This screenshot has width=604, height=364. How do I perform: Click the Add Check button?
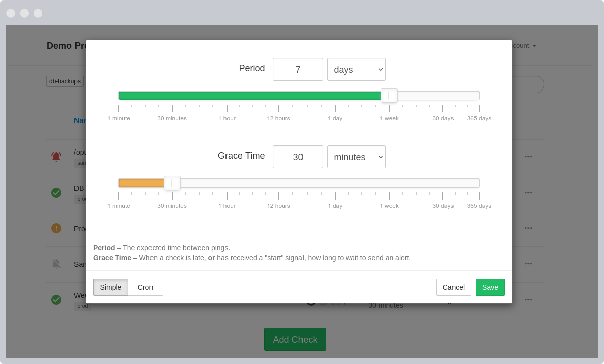pyautogui.click(x=295, y=339)
